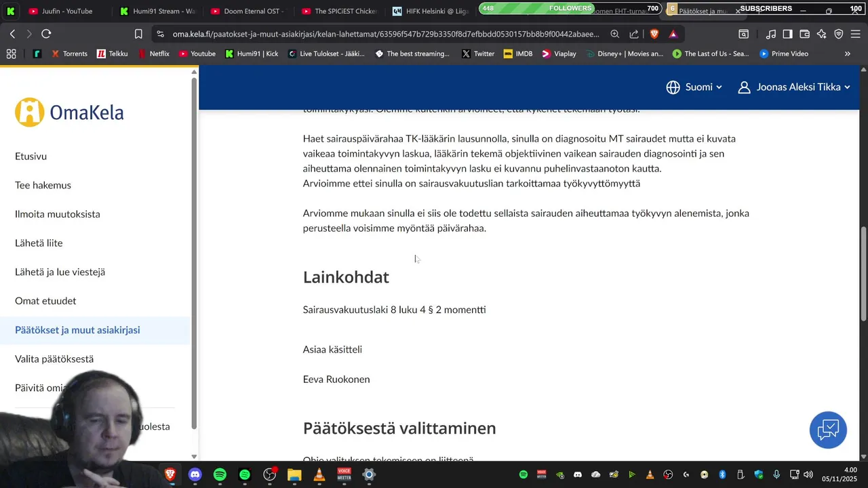
Task: Open volume control in system tray
Action: [x=808, y=474]
